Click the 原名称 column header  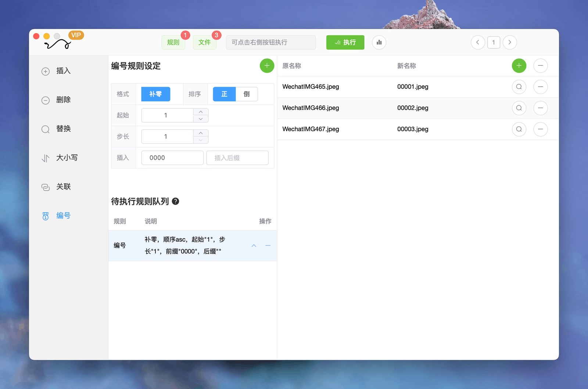pos(291,66)
